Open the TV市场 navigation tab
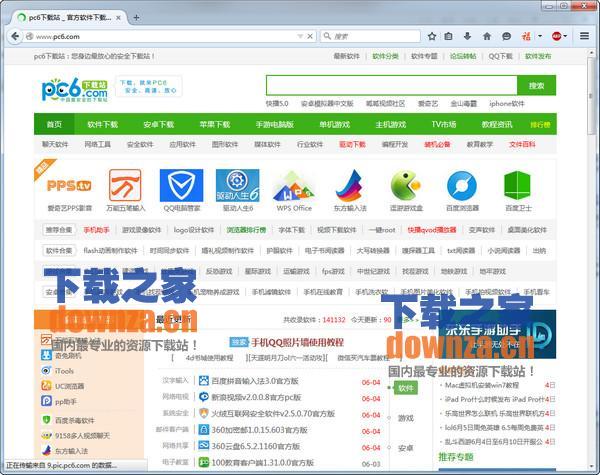This screenshot has height=475, width=600. pyautogui.click(x=444, y=124)
